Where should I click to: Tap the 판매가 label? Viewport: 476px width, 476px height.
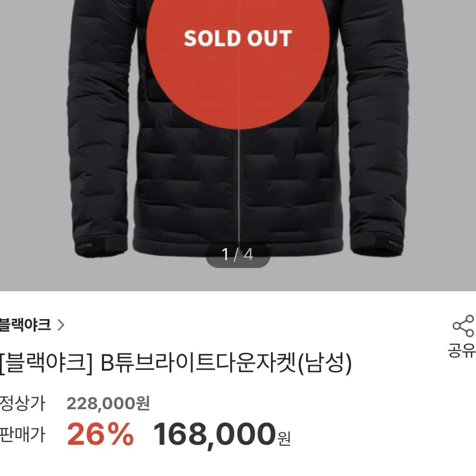click(x=22, y=435)
